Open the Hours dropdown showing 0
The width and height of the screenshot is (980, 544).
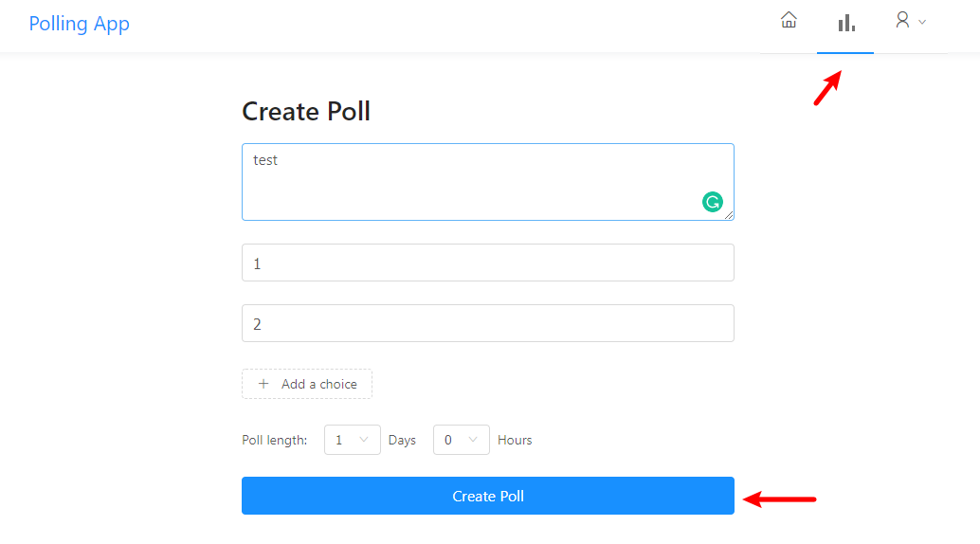click(x=461, y=440)
